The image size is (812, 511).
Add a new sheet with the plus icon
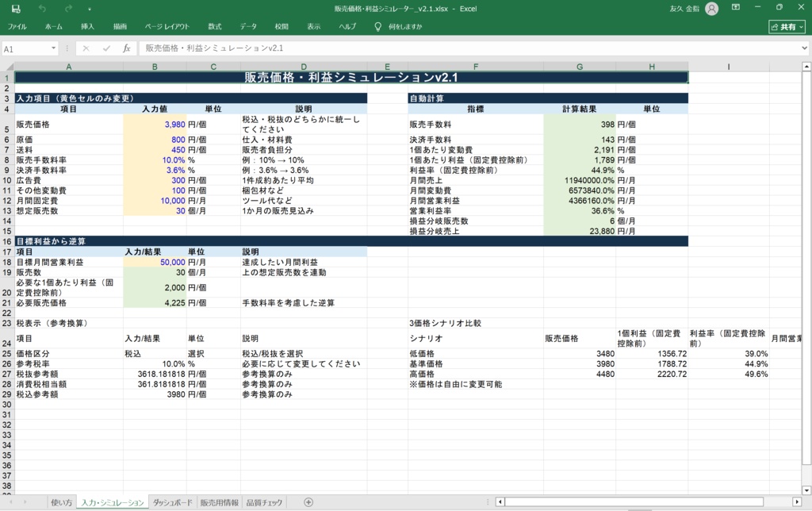tap(308, 502)
